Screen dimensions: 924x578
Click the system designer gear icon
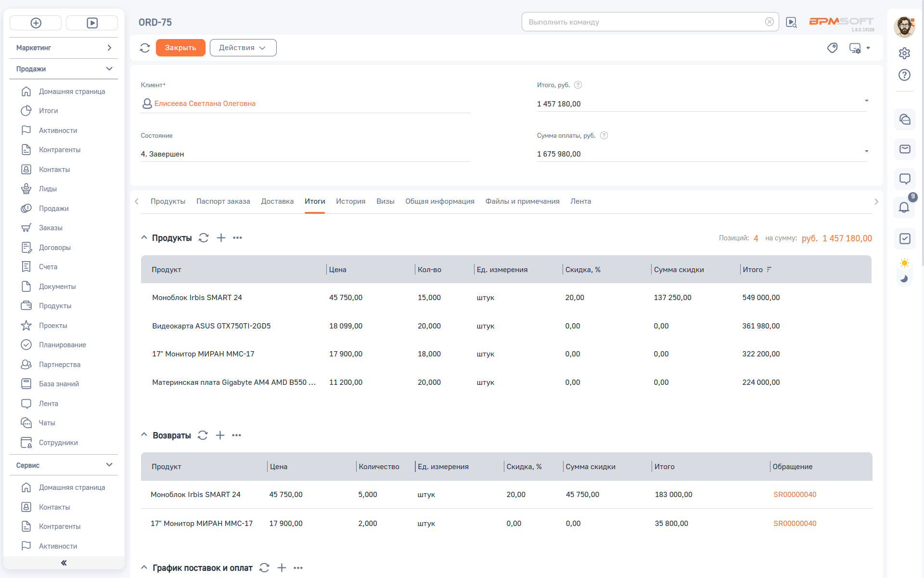[904, 53]
